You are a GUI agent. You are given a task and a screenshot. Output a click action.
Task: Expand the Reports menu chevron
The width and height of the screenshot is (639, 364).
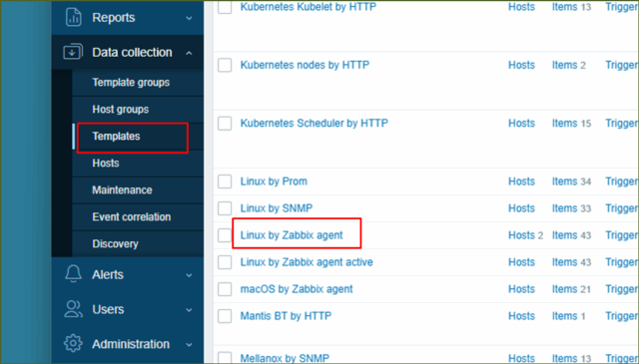coord(189,18)
